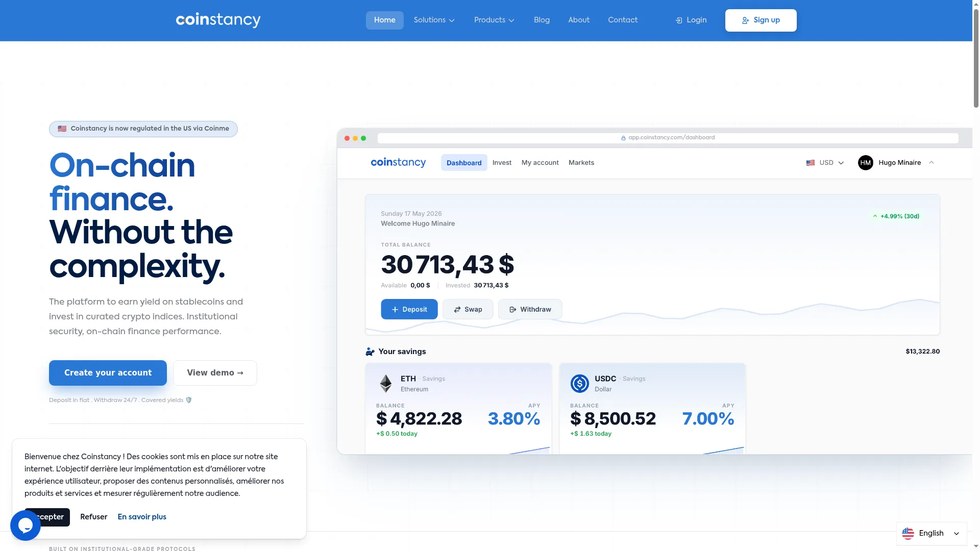Click the red window dot in demo browser
The image size is (980, 551).
pyautogui.click(x=347, y=138)
